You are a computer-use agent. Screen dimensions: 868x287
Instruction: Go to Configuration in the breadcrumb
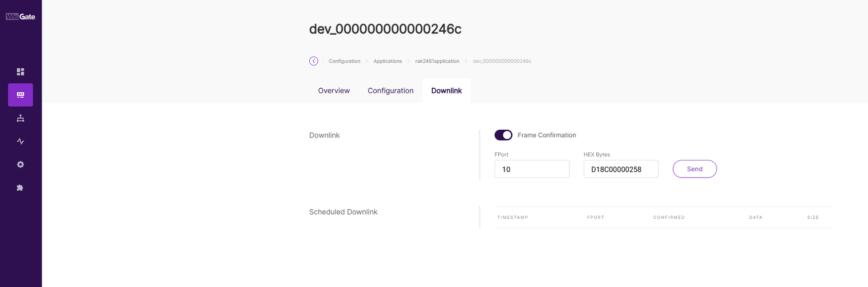344,61
